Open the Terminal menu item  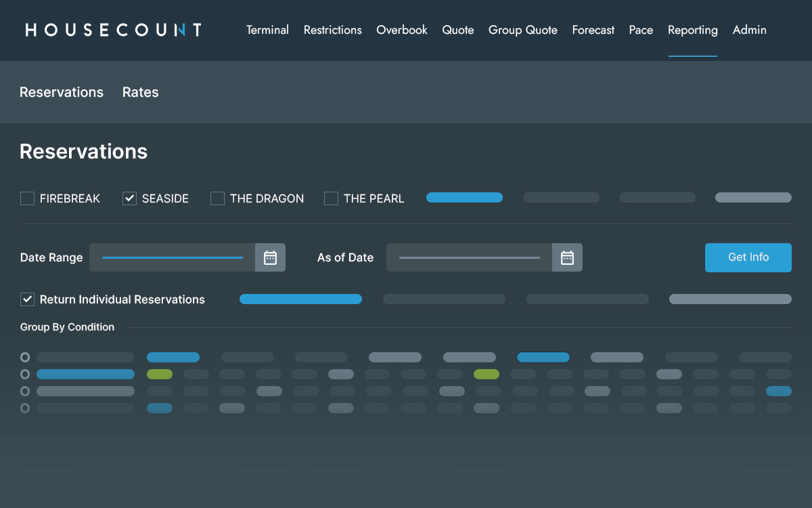coord(267,30)
